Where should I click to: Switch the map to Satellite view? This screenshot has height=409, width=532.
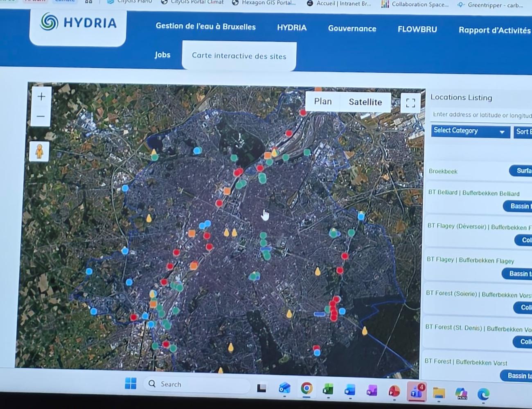point(365,102)
